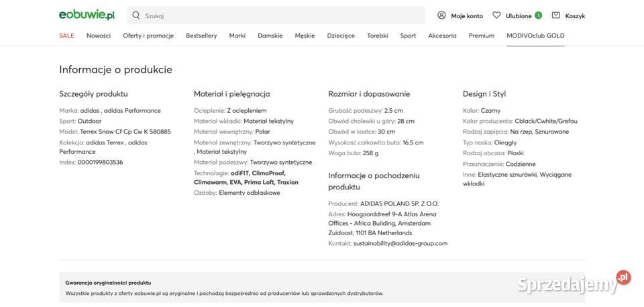This screenshot has width=644, height=307.
Task: Open Oferty i promocje menu
Action: [x=148, y=36]
